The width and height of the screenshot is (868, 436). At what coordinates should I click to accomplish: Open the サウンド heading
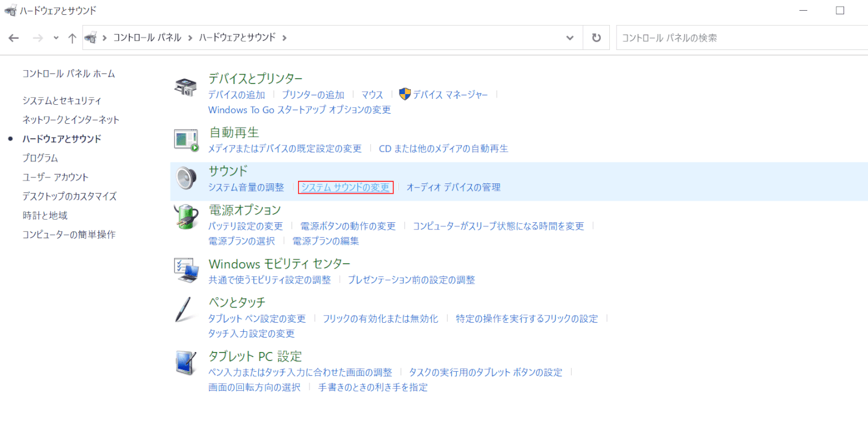228,171
